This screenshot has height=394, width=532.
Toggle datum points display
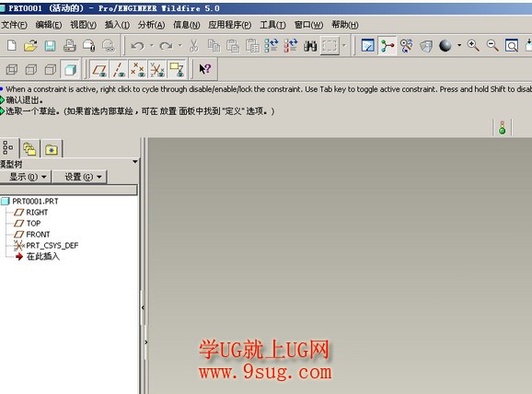[x=138, y=70]
